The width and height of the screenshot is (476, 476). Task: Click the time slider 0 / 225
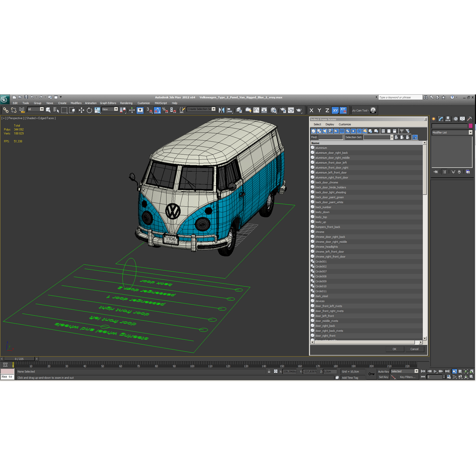coord(19,359)
